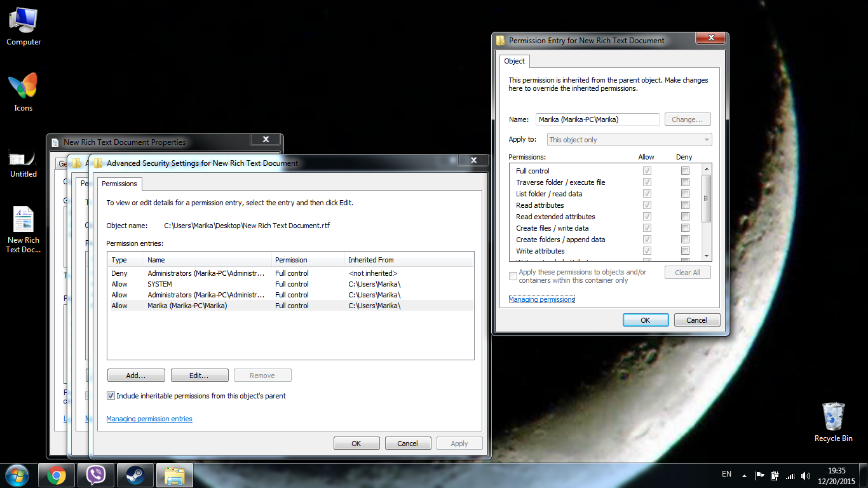868x488 pixels.
Task: Toggle the Allow checkbox for Full control
Action: pos(647,171)
